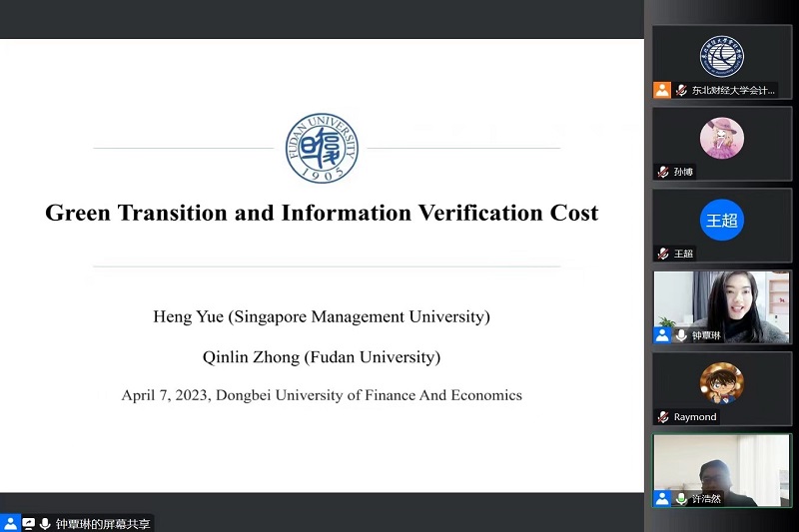The height and width of the screenshot is (532, 799).
Task: Select 孙博's pink avatar picture
Action: click(721, 139)
